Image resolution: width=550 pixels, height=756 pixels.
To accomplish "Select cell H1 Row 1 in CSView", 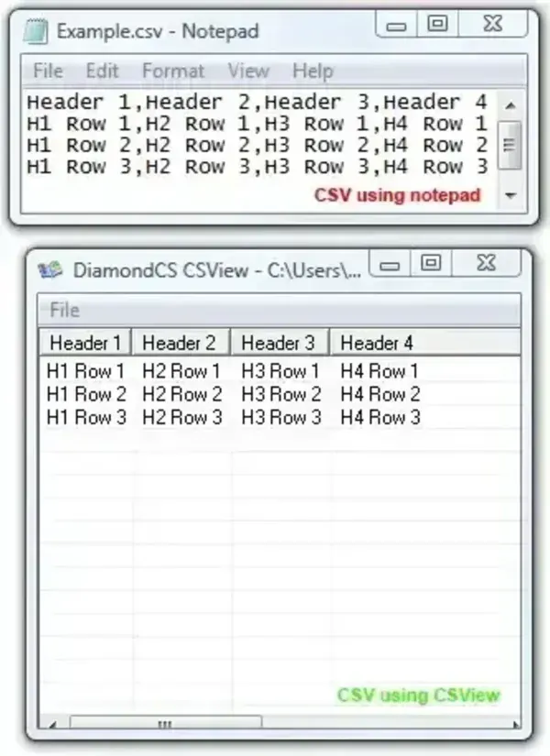I will [86, 371].
